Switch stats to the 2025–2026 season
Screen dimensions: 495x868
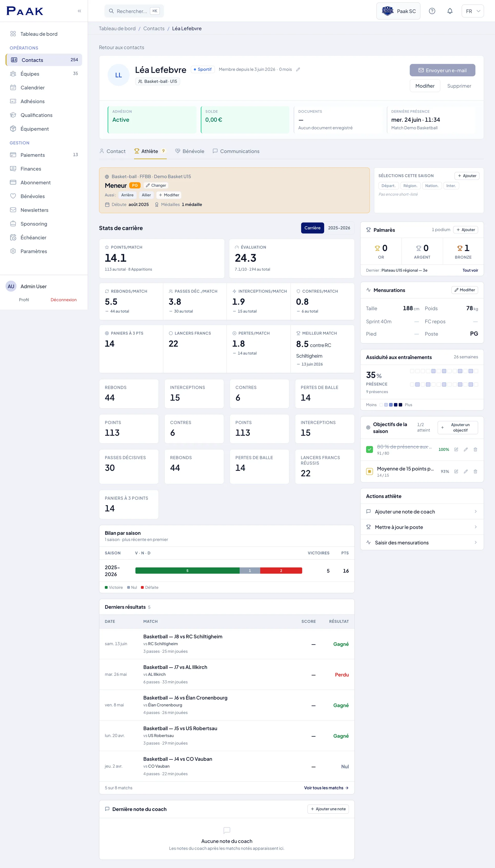pyautogui.click(x=339, y=228)
